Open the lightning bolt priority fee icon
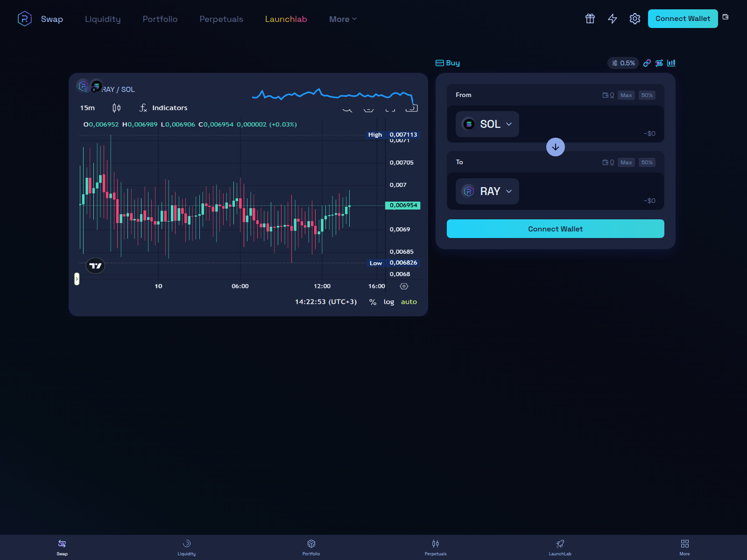747x560 pixels. (613, 19)
